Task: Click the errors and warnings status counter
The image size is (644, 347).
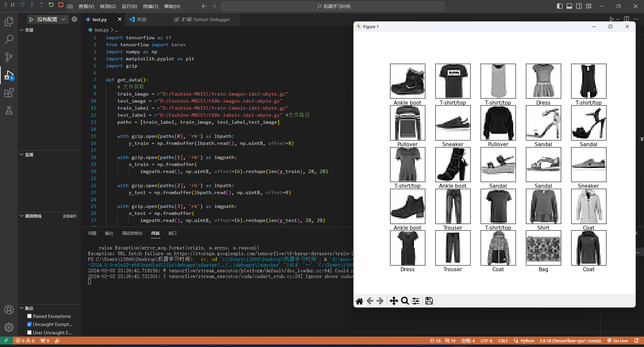Action: (25, 341)
